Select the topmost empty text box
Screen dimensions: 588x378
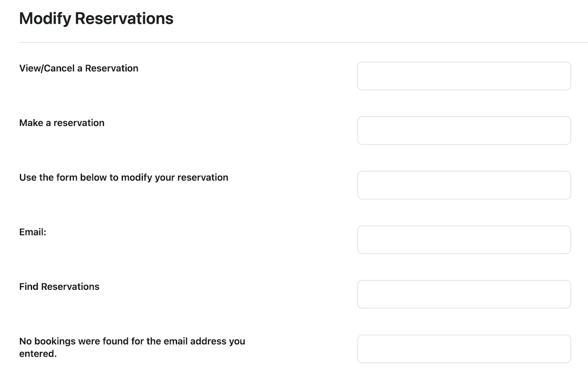(x=464, y=76)
